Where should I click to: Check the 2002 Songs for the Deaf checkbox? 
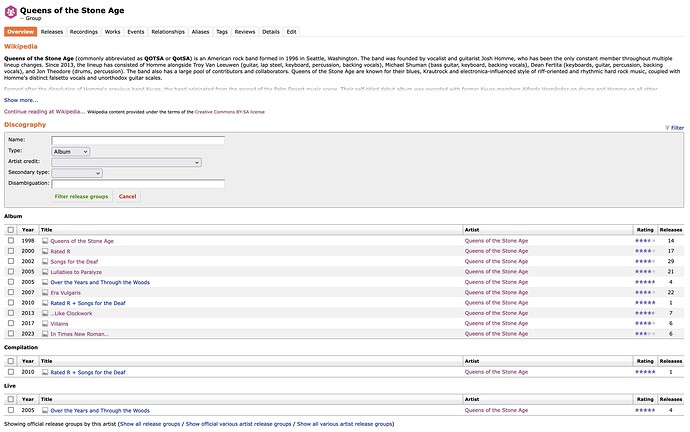pos(11,261)
